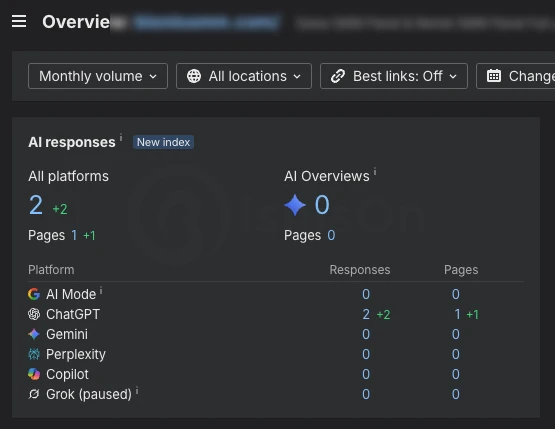The width and height of the screenshot is (555, 429).
Task: Open the All platforms Pages count 1
Action: coord(74,235)
